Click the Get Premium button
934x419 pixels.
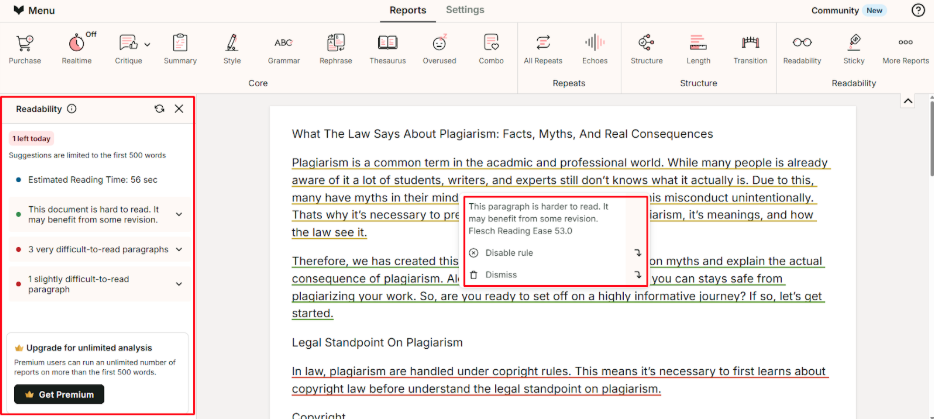pyautogui.click(x=60, y=395)
